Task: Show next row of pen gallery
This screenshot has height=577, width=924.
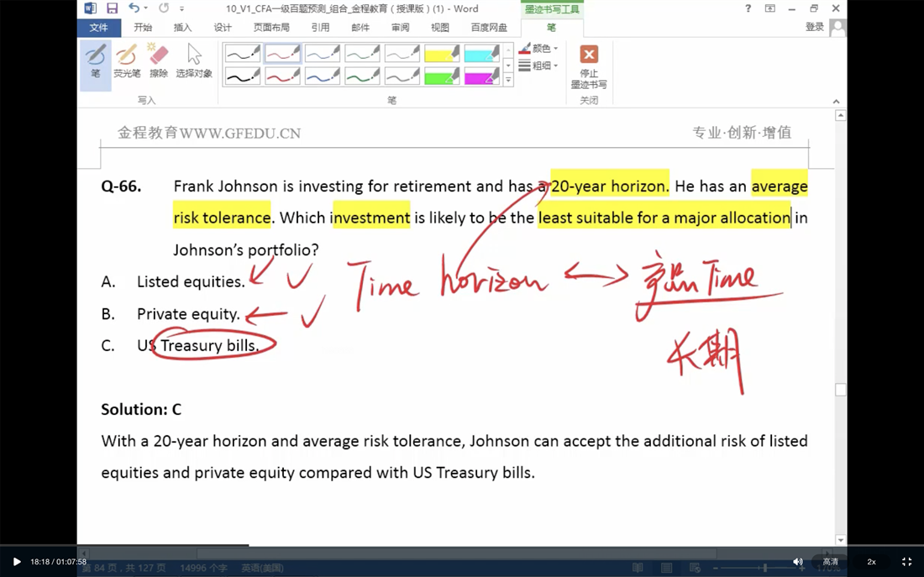Action: point(508,66)
